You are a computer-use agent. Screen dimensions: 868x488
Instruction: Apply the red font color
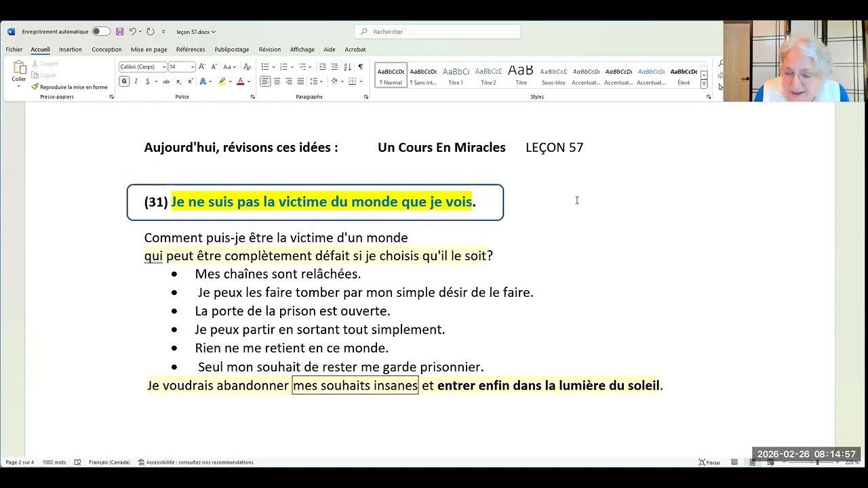(240, 81)
